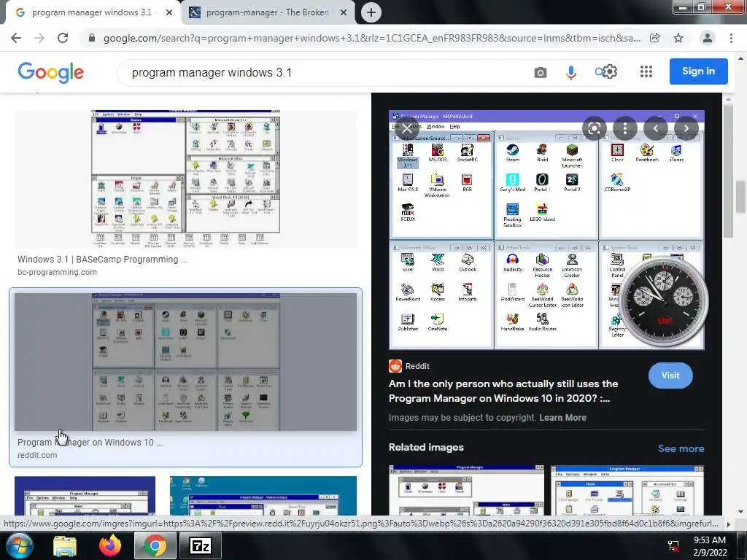Open the second related image thumbnail

pyautogui.click(x=627, y=490)
